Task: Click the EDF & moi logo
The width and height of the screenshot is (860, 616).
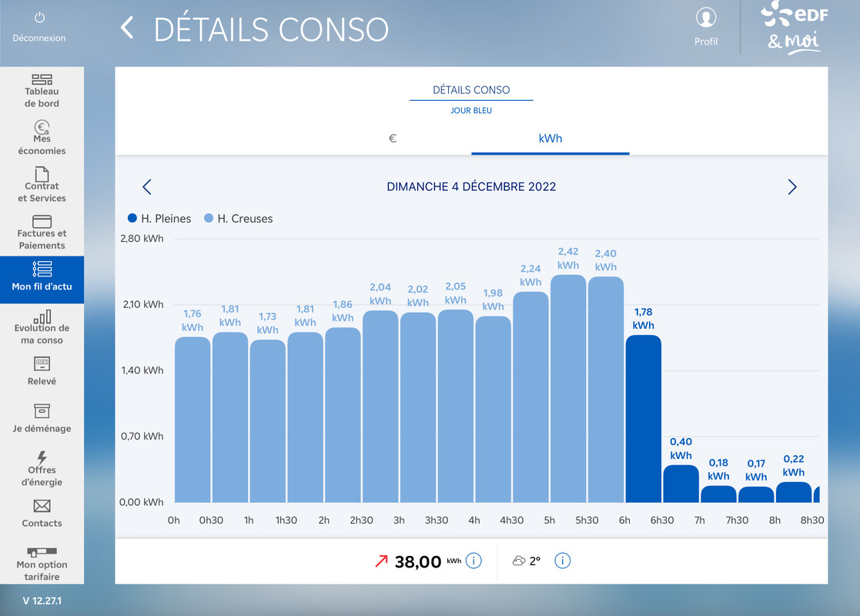Action: (x=795, y=28)
